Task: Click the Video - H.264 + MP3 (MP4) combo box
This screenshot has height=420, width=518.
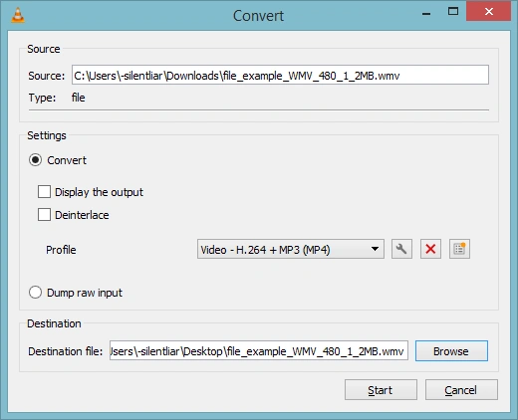Action: click(291, 249)
